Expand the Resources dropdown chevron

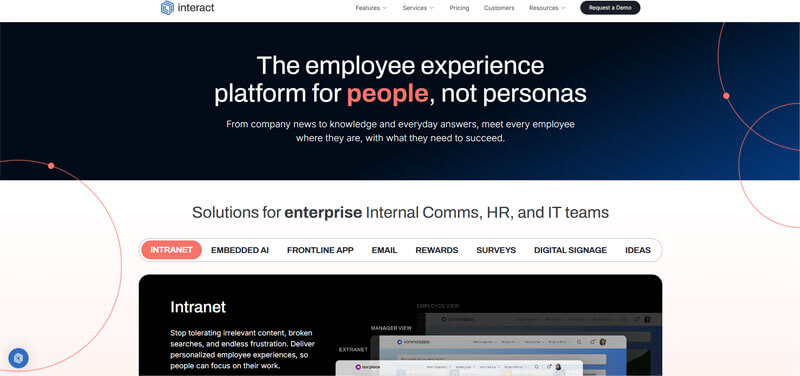[x=563, y=8]
